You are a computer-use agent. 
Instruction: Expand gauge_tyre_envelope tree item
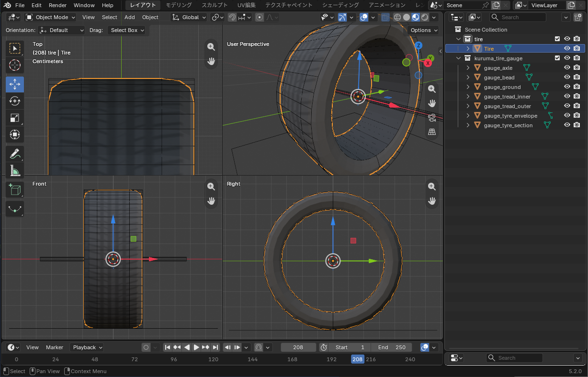click(468, 115)
